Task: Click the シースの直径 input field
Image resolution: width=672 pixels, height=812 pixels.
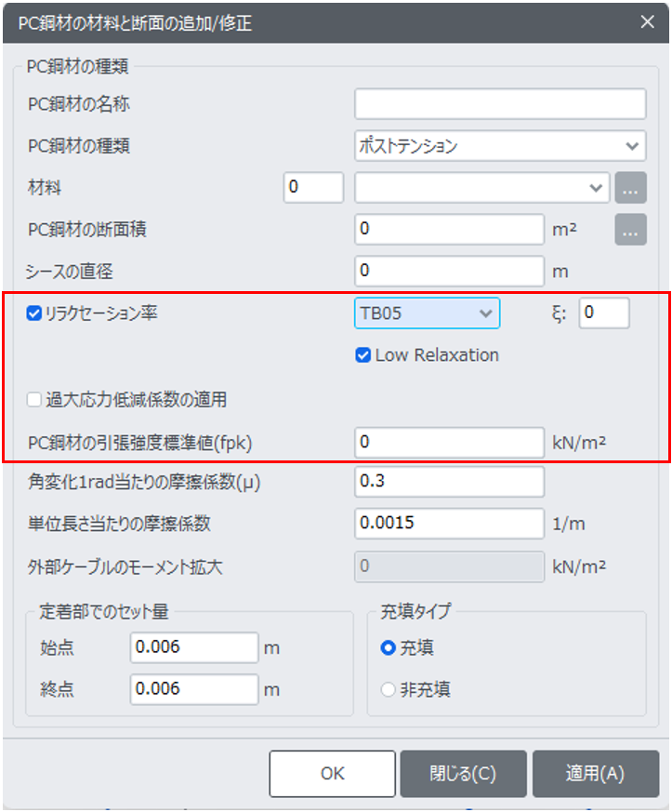Action: pos(449,271)
